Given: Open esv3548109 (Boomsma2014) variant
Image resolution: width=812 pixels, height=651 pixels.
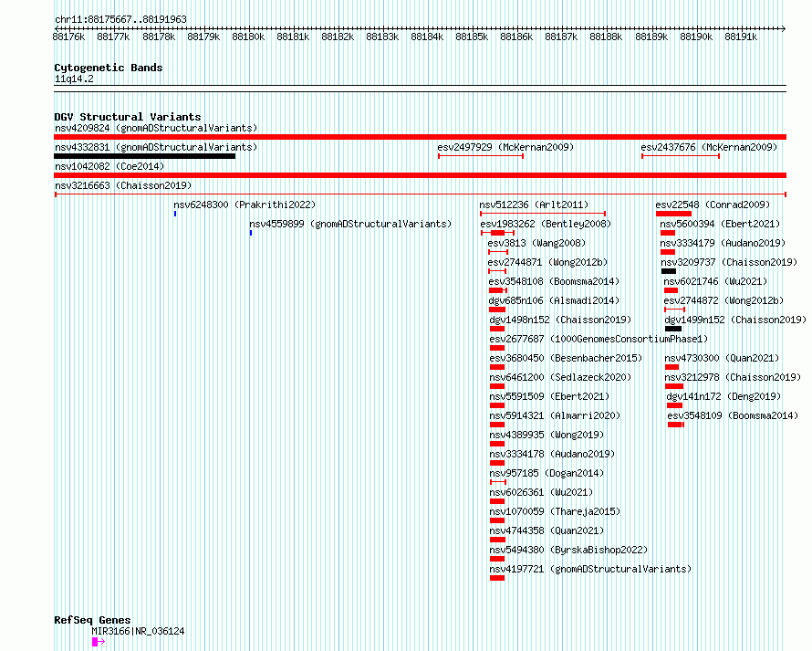Looking at the screenshot, I should [733, 415].
